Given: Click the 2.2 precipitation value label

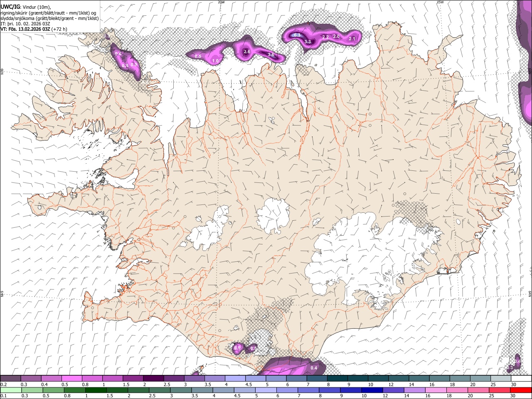Looking at the screenshot, I should 325,37.
